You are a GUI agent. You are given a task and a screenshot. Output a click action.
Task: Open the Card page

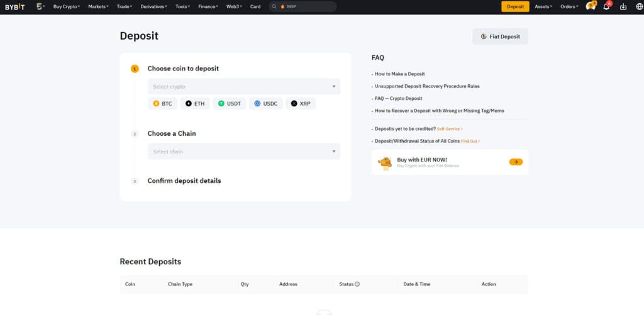click(255, 6)
